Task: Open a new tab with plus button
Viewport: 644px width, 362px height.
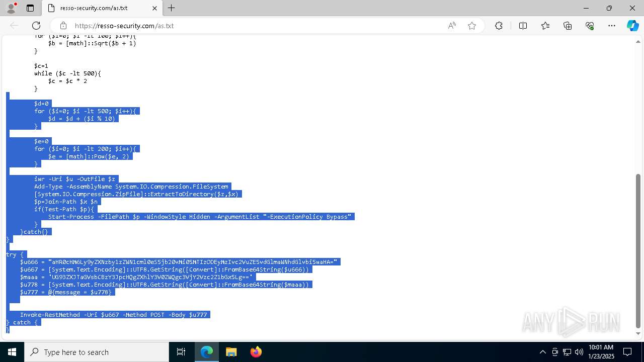Action: pyautogui.click(x=172, y=8)
